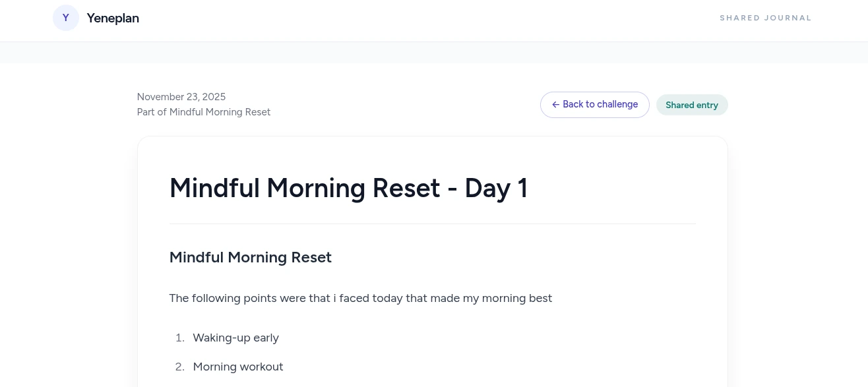Click the word challenge in the back button

(x=617, y=105)
